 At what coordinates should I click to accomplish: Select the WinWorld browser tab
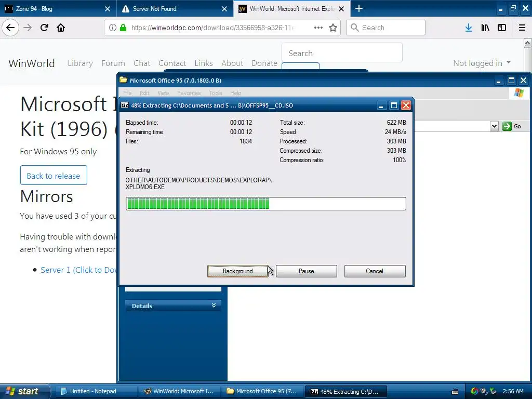292,8
